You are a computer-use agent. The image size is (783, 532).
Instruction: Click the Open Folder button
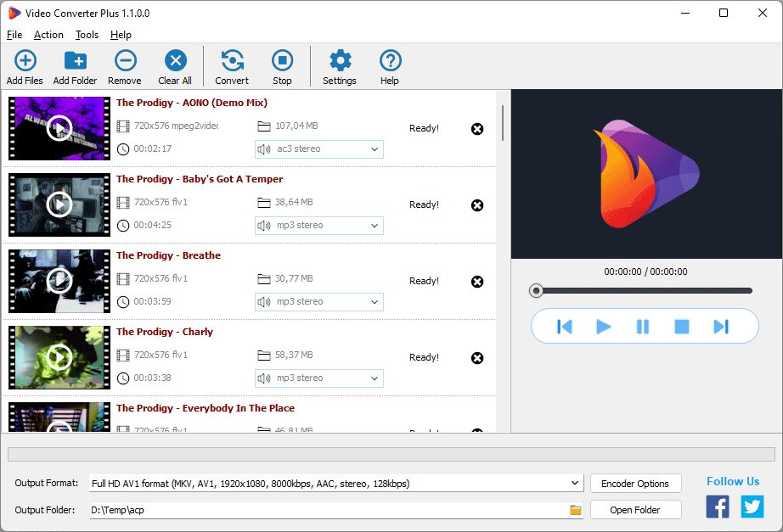tap(635, 509)
